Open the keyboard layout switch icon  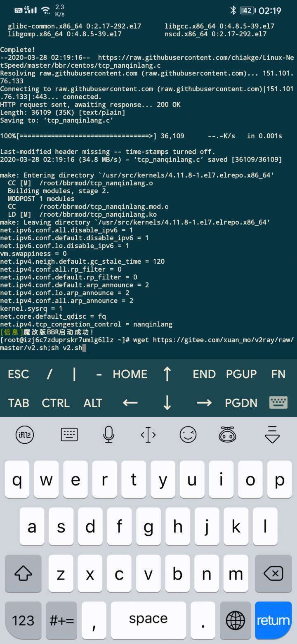tap(69, 434)
